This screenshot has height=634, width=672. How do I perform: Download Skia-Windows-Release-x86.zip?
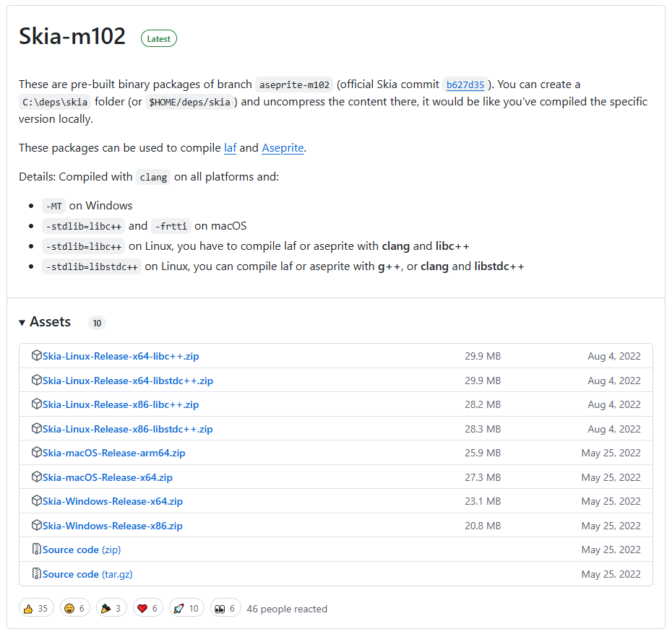112,526
